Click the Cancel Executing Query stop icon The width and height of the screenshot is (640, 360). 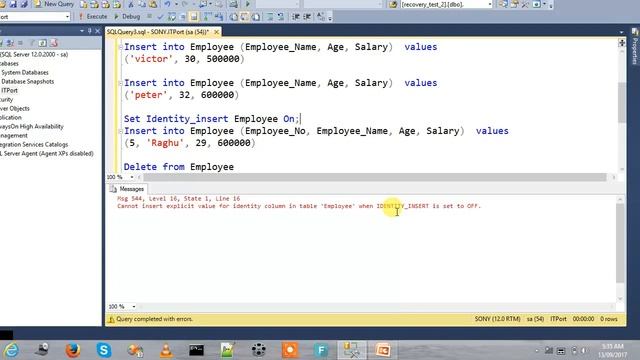click(x=149, y=17)
